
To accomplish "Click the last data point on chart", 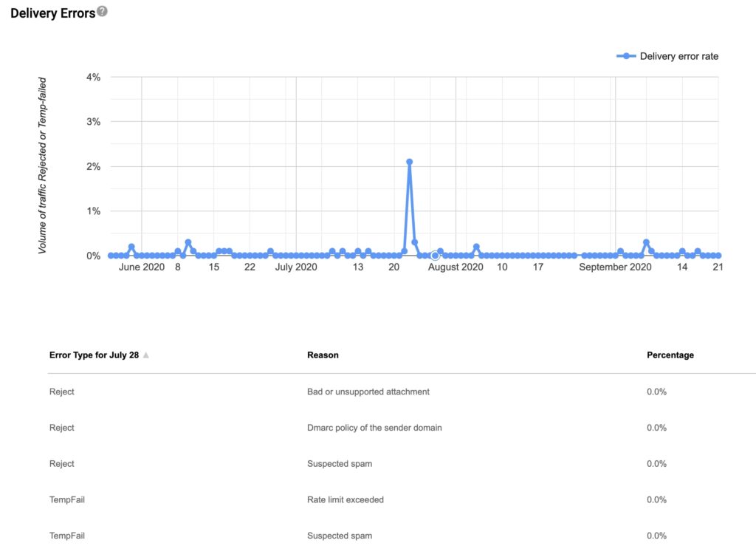I will pos(718,256).
